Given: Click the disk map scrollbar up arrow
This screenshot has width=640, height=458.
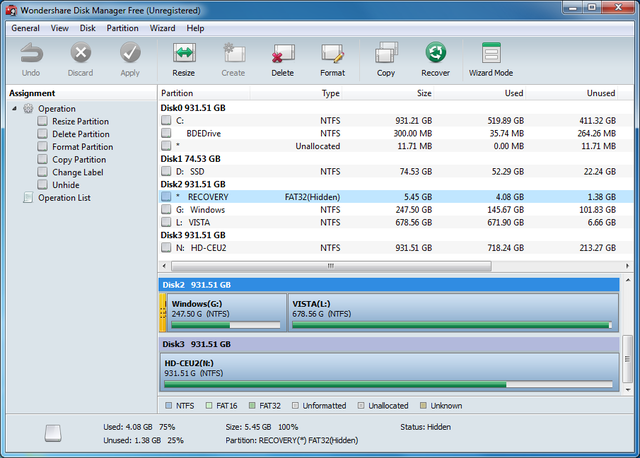Looking at the screenshot, I should 628,280.
